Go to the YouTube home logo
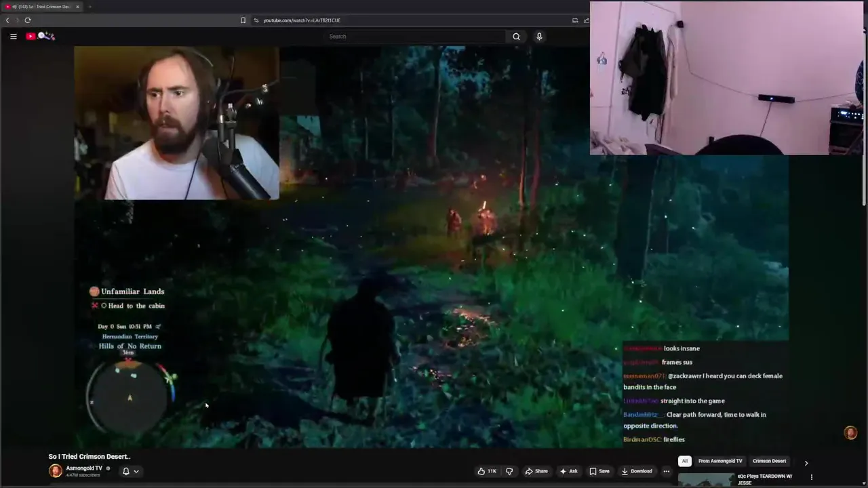This screenshot has height=488, width=868. point(41,36)
